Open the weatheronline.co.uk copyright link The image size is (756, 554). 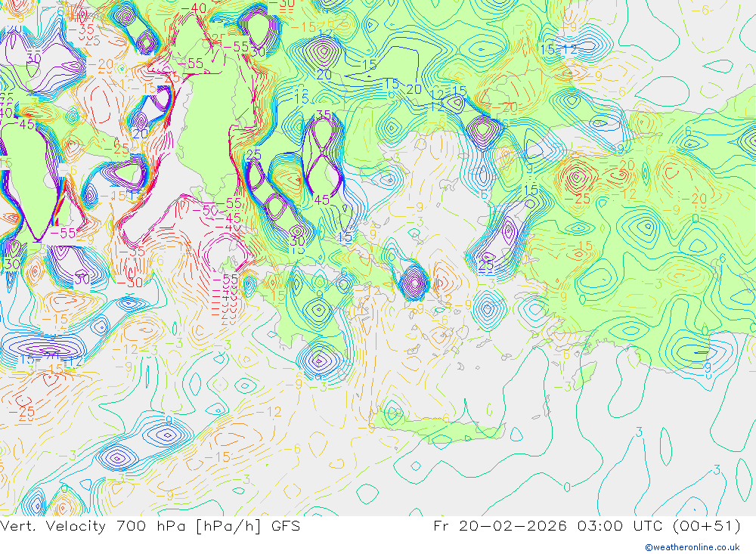(x=692, y=547)
